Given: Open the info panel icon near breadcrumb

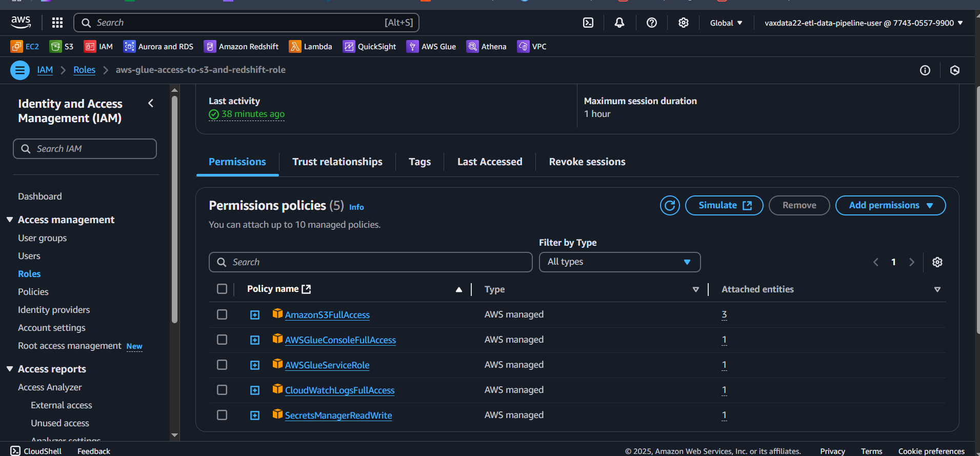Looking at the screenshot, I should coord(925,70).
